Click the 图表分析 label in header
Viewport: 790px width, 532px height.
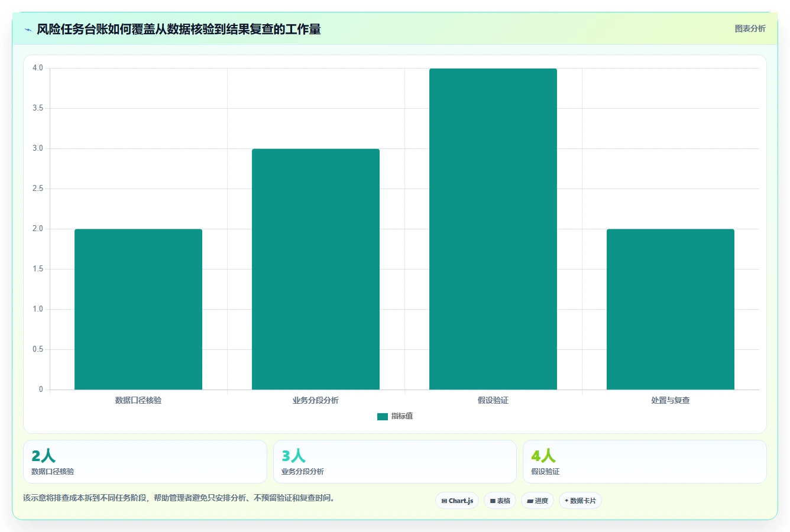point(750,28)
